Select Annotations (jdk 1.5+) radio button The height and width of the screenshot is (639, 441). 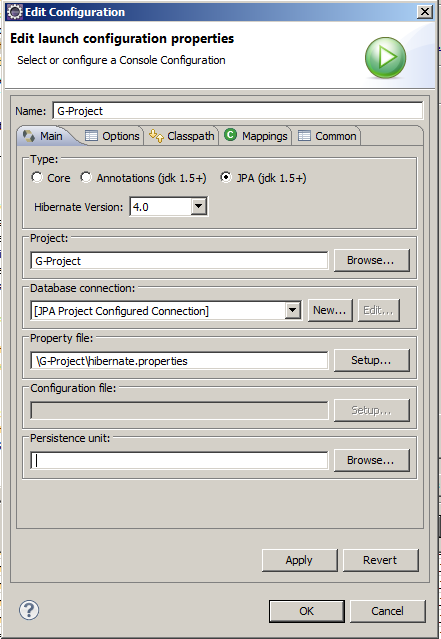point(86,178)
